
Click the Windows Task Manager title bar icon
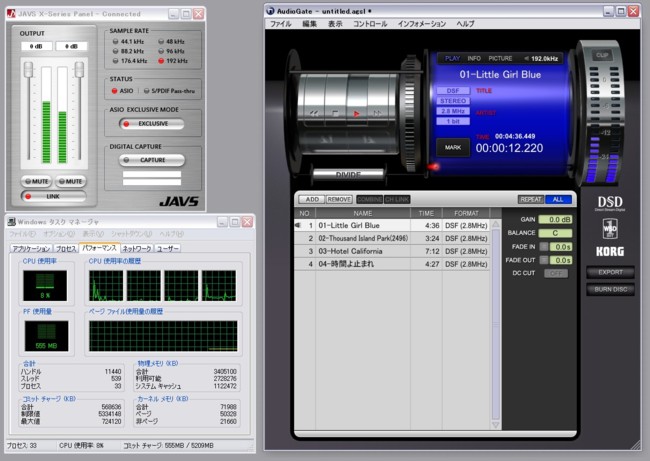click(12, 222)
